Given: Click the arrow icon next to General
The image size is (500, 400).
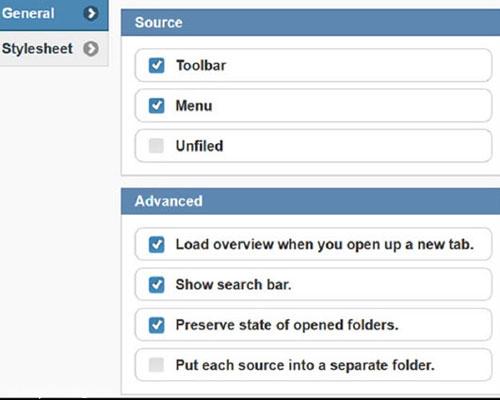Looking at the screenshot, I should 91,13.
